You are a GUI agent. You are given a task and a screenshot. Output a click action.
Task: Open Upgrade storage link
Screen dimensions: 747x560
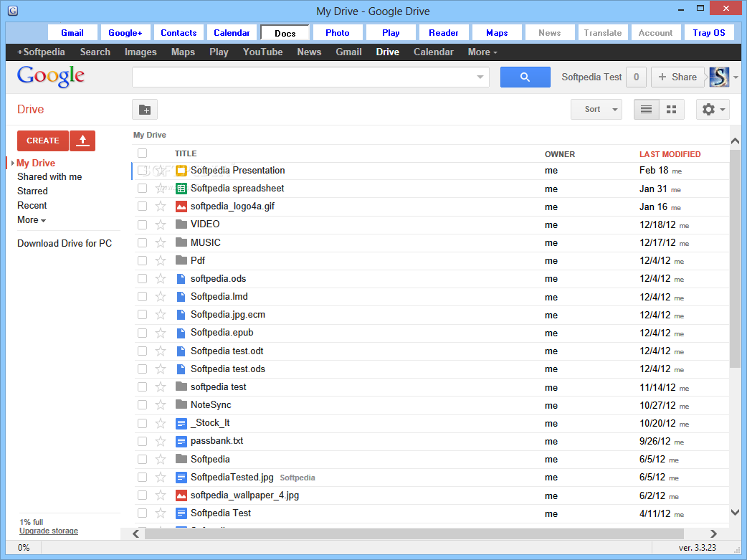[x=49, y=531]
